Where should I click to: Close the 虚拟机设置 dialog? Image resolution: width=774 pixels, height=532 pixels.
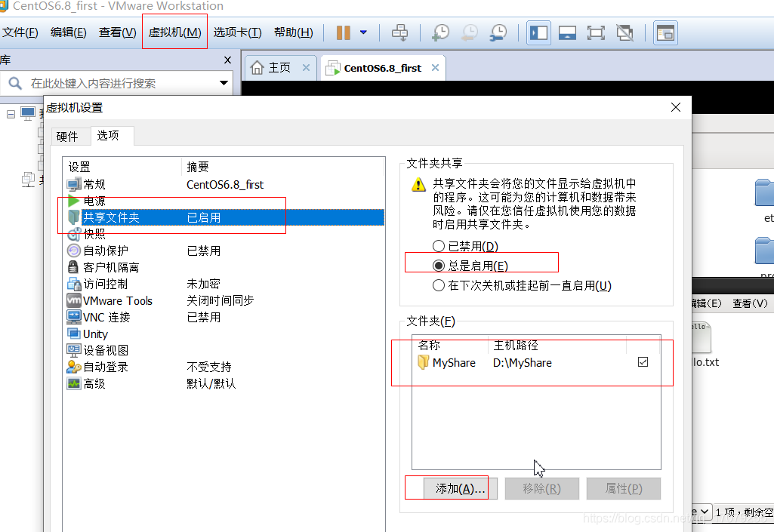[676, 107]
